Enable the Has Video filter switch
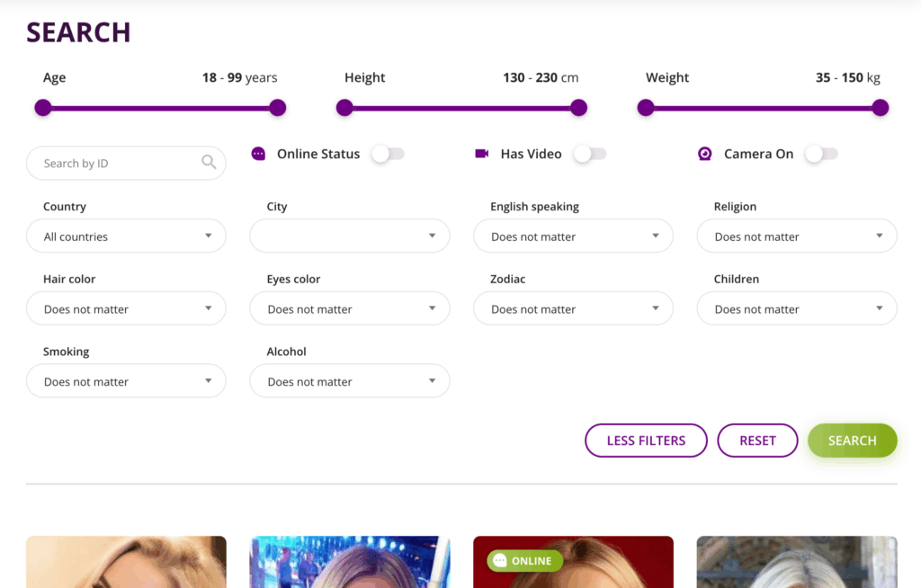The height and width of the screenshot is (588, 921). 590,154
